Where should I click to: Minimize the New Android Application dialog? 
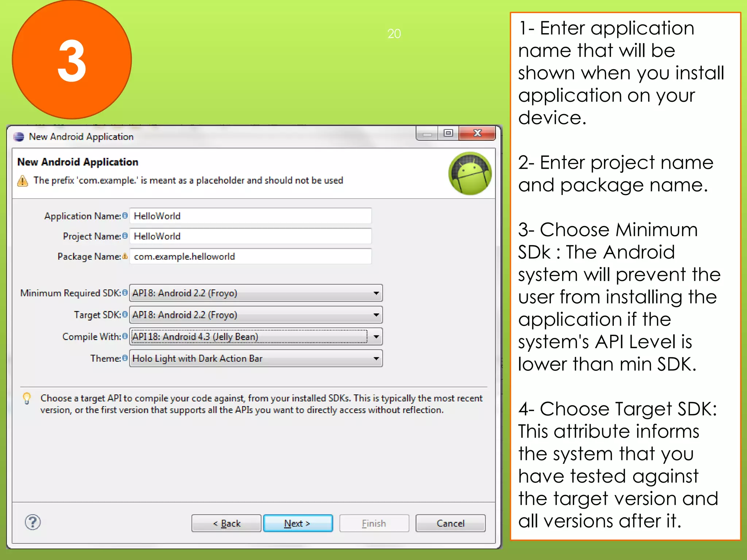pos(427,133)
